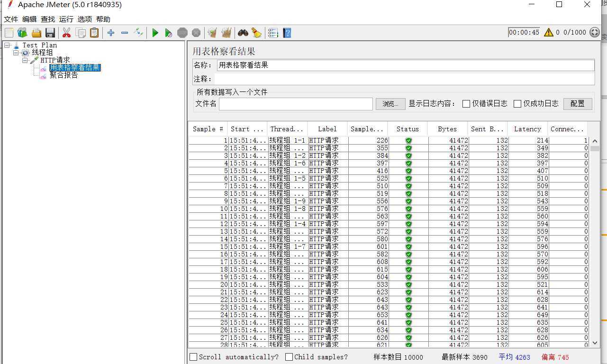Image resolution: width=607 pixels, height=364 pixels.
Task: Collapse the Test Plan tree node
Action: pyautogui.click(x=7, y=45)
